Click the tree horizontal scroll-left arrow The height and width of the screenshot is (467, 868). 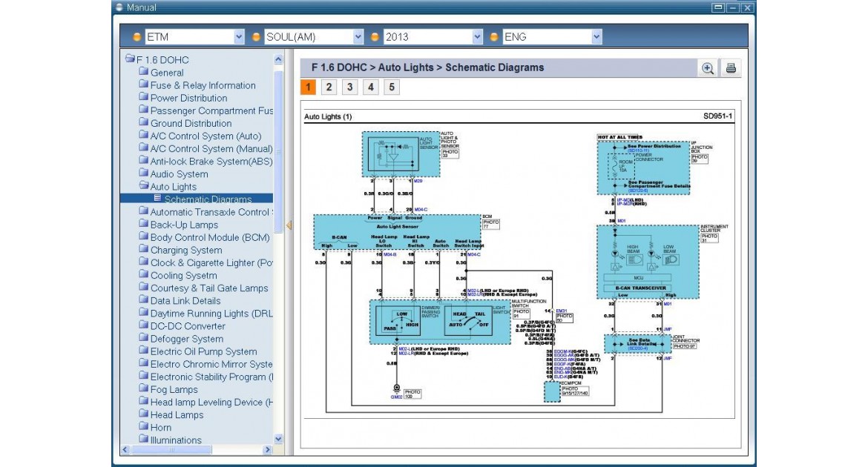(x=125, y=450)
